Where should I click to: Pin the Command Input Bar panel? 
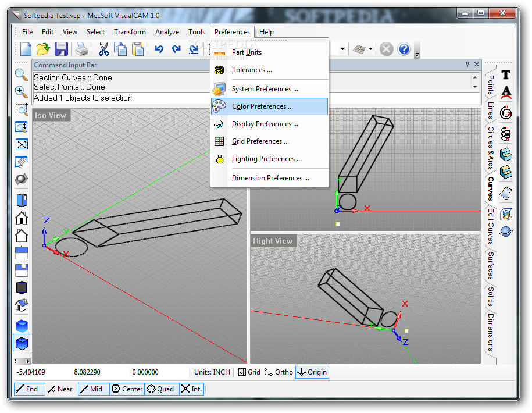(x=468, y=64)
